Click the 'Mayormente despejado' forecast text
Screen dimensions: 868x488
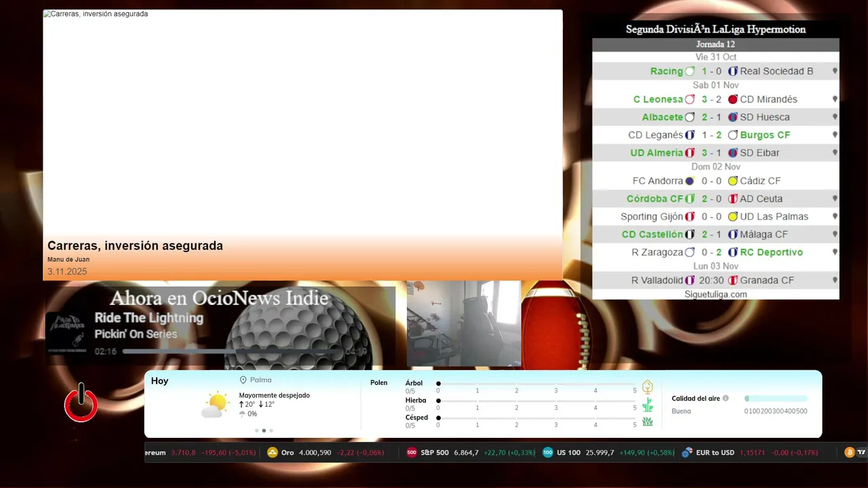pyautogui.click(x=274, y=395)
